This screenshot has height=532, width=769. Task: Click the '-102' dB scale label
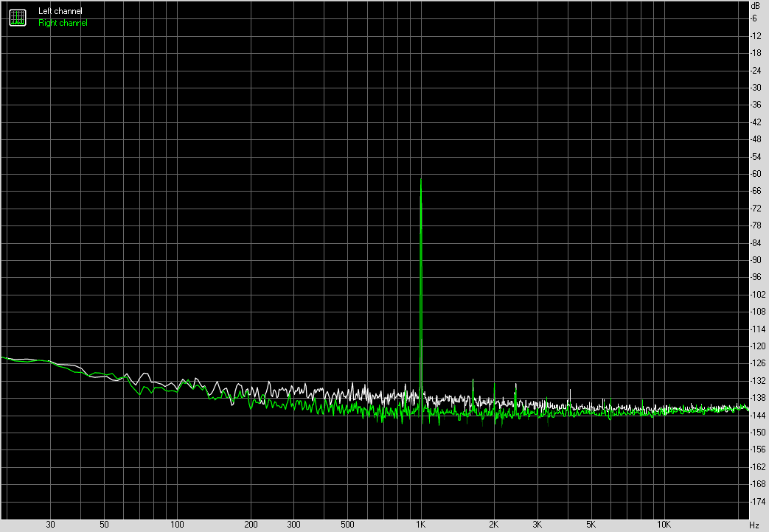coord(758,294)
